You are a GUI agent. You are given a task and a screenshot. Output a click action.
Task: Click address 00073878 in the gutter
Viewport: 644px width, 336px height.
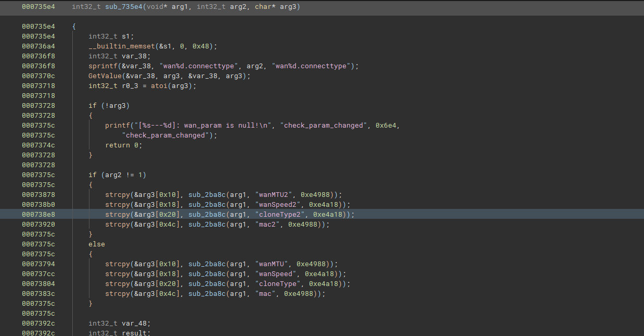click(x=38, y=194)
